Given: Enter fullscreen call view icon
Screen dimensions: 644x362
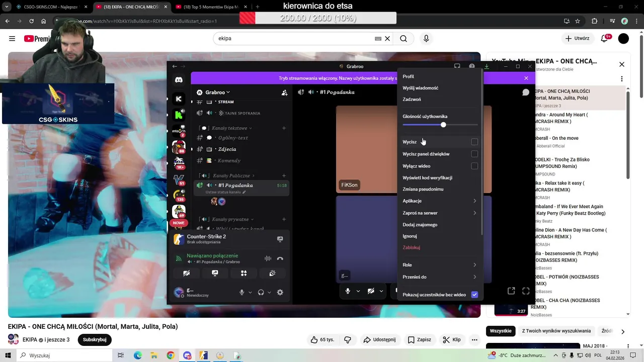Looking at the screenshot, I should point(526,291).
